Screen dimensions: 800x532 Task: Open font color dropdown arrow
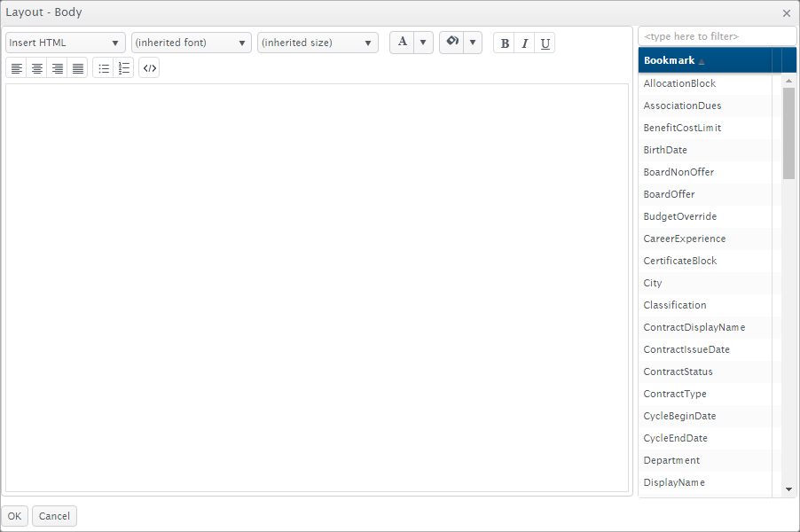point(423,43)
